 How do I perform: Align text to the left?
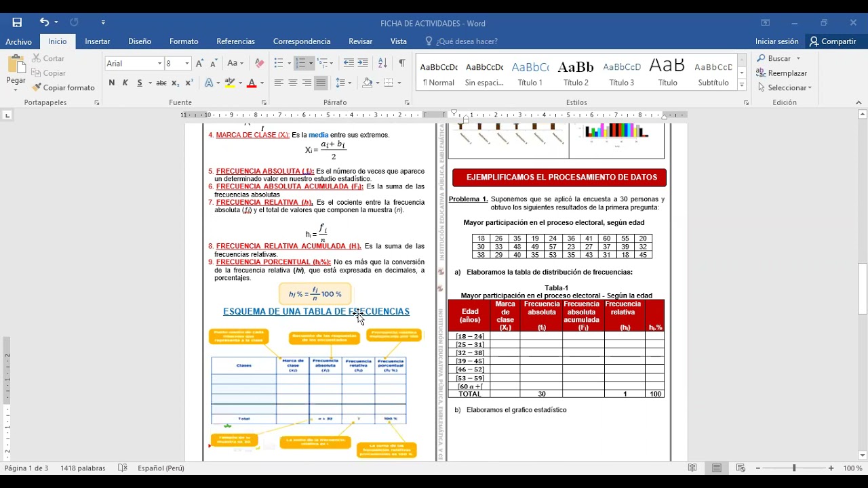point(279,83)
